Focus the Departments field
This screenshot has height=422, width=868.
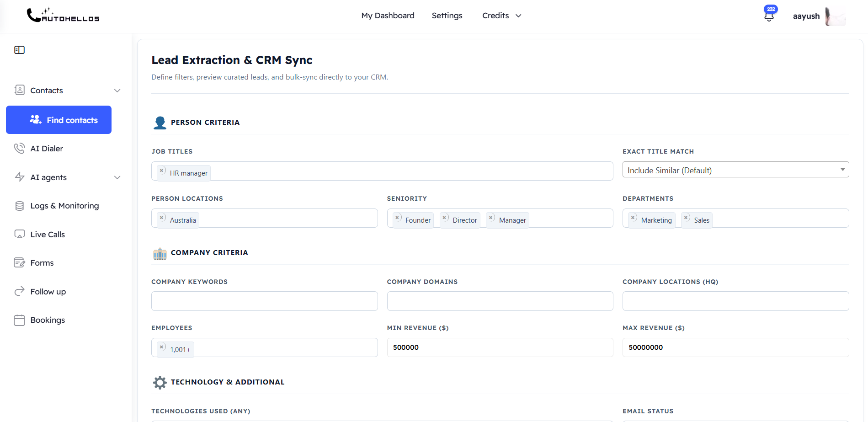tap(735, 218)
